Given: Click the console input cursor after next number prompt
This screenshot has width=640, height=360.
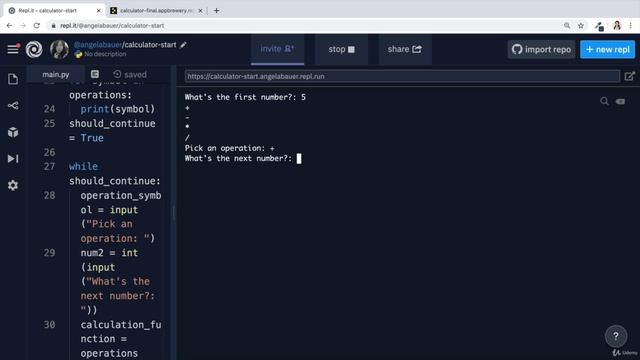Looking at the screenshot, I should tap(299, 158).
